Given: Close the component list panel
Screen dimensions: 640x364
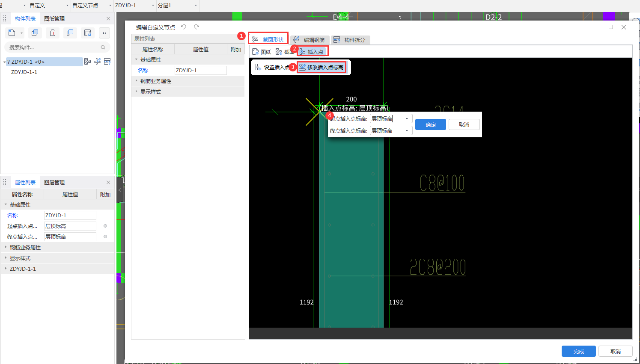Looking at the screenshot, I should (x=108, y=19).
